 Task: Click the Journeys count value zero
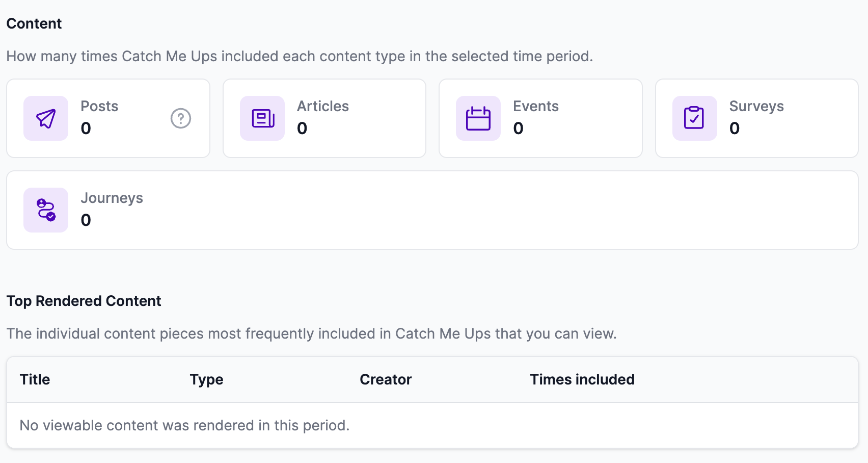86,220
